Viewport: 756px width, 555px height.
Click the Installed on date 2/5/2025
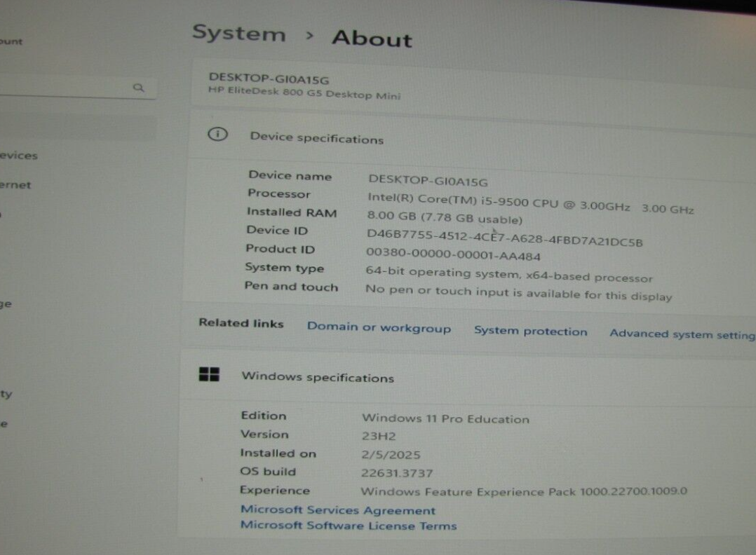pos(391,454)
